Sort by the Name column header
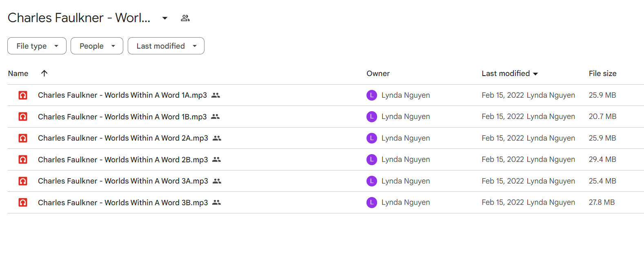This screenshot has height=260, width=644. point(18,74)
